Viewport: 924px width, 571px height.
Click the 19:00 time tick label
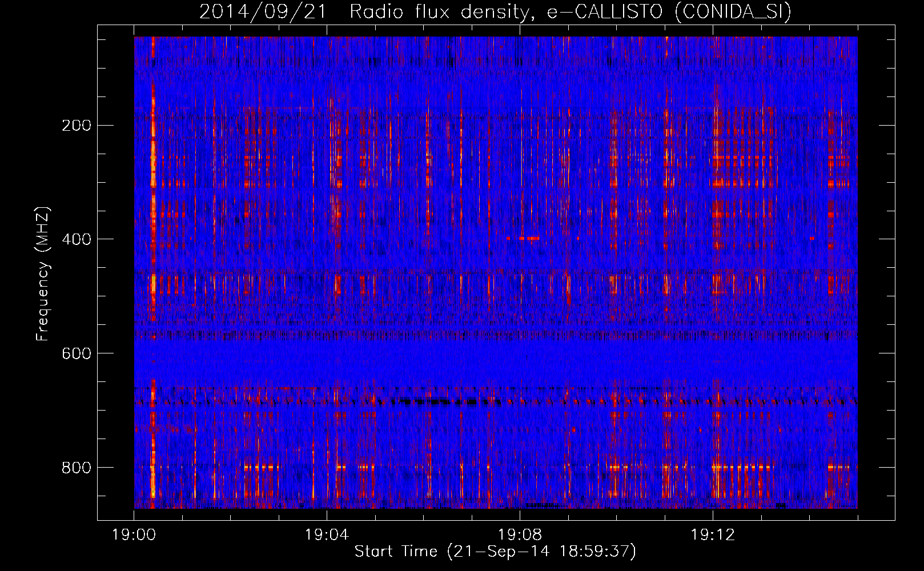pos(134,534)
